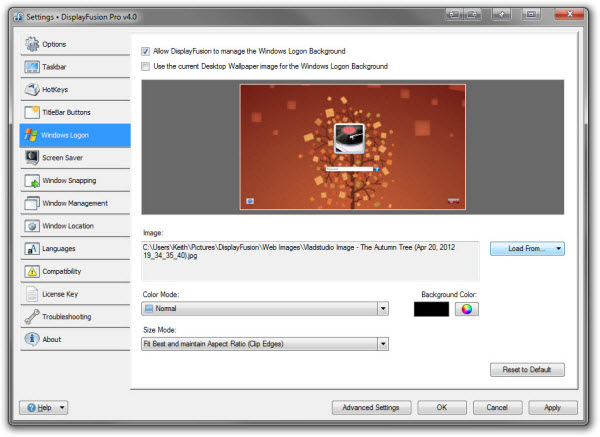Viewport: 600px width, 437px height.
Task: Open the Load From dropdown button
Action: (527, 248)
